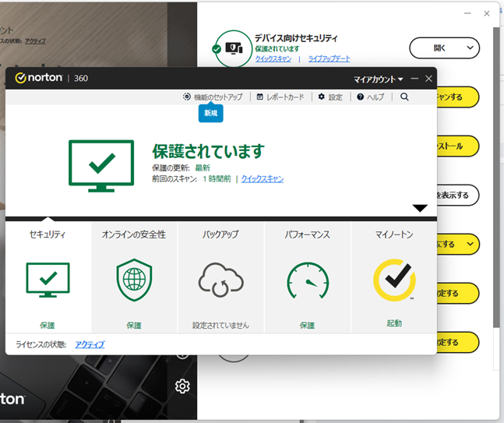Click the cloud backup icon

pyautogui.click(x=220, y=280)
